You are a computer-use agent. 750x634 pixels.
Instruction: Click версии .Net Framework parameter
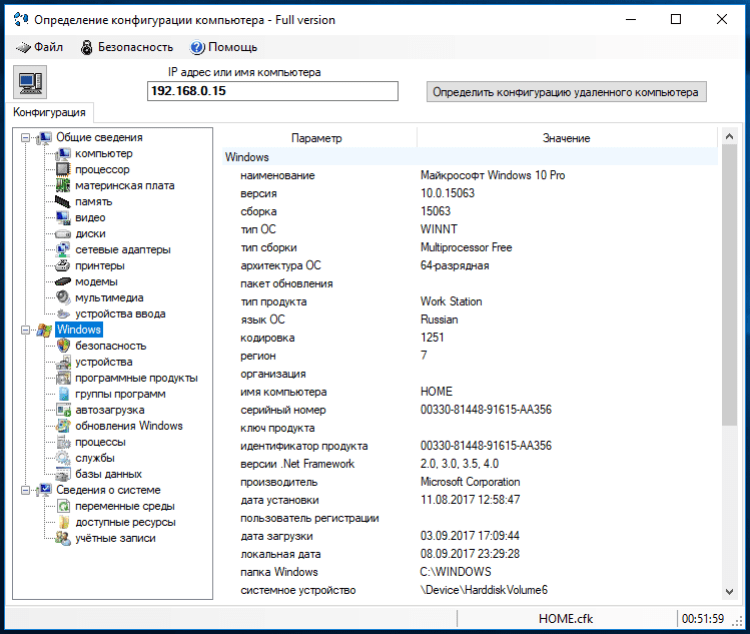click(x=297, y=464)
